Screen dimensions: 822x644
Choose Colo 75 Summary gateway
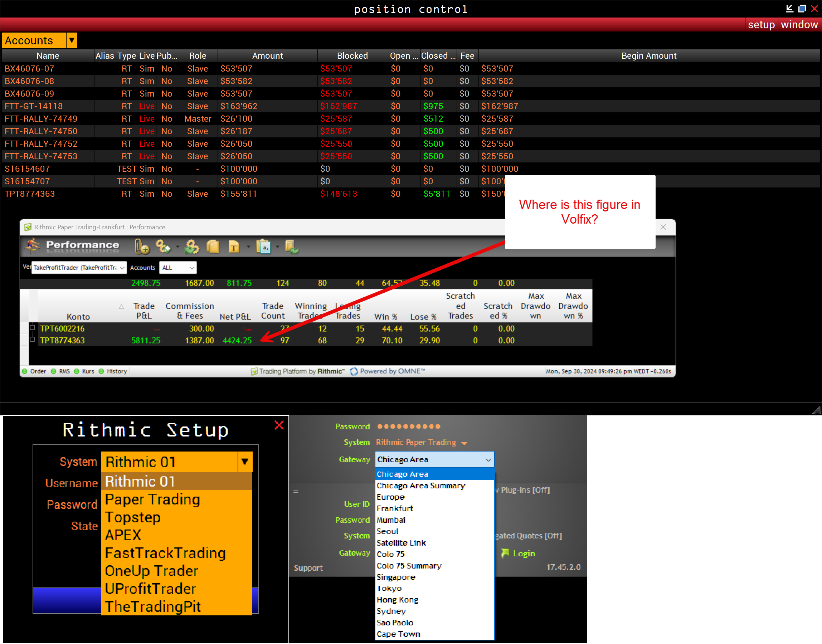pos(434,566)
